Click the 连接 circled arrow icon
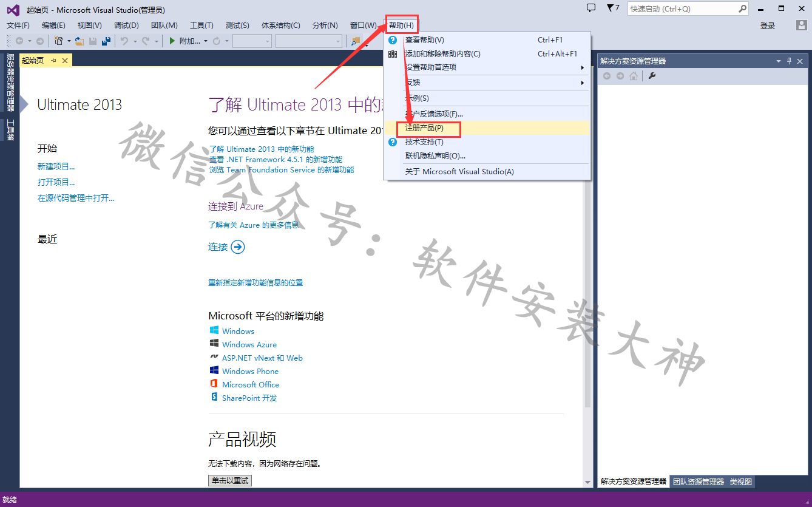The width and height of the screenshot is (812, 507). pyautogui.click(x=238, y=247)
